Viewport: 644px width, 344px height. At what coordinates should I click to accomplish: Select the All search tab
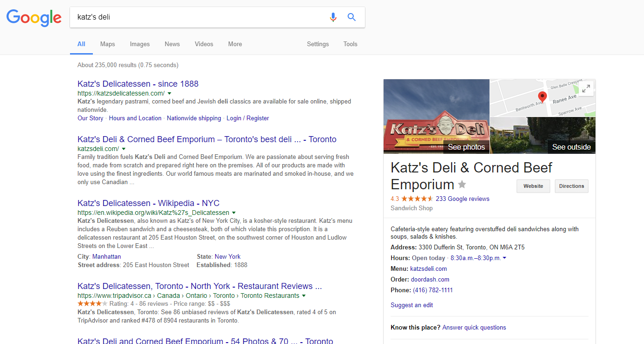pyautogui.click(x=81, y=44)
